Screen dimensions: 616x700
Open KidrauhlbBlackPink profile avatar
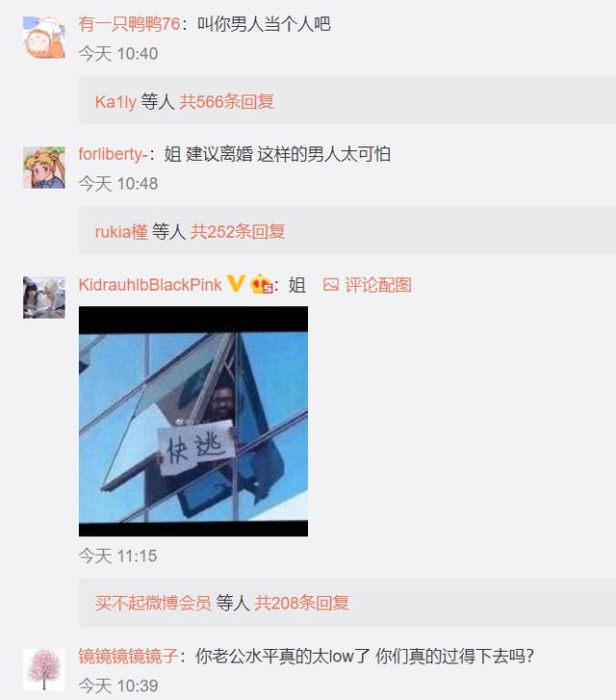point(44,298)
